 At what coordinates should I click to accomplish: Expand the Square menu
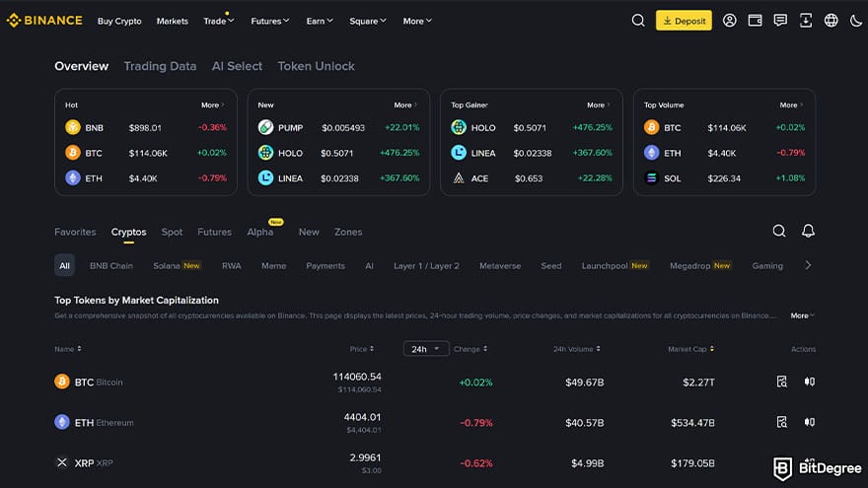tap(368, 21)
